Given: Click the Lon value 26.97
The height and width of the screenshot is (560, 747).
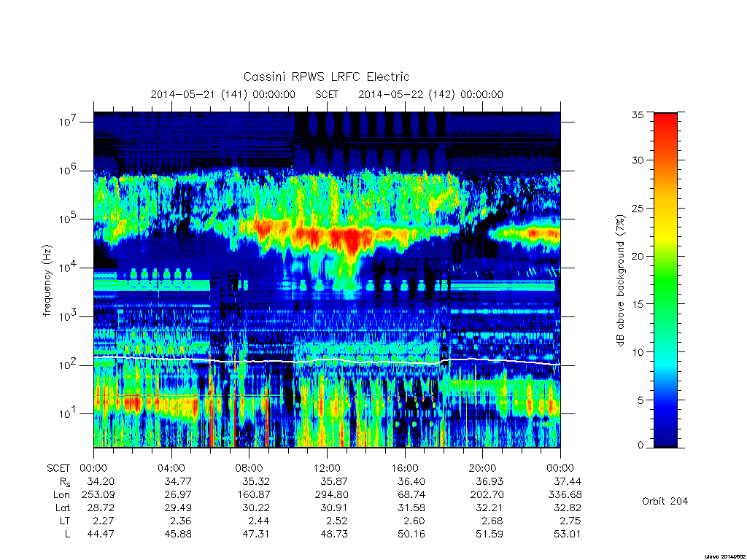Looking at the screenshot, I should [x=178, y=495].
